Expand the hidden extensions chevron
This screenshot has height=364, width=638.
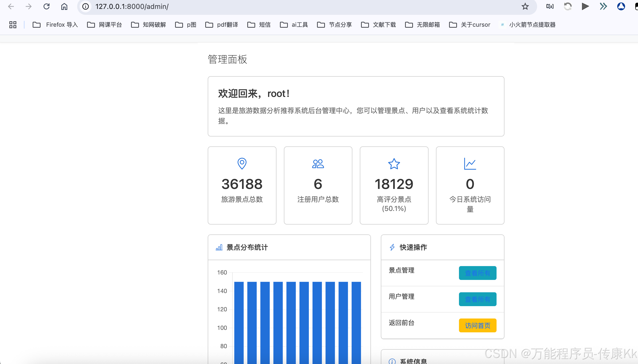pyautogui.click(x=603, y=6)
